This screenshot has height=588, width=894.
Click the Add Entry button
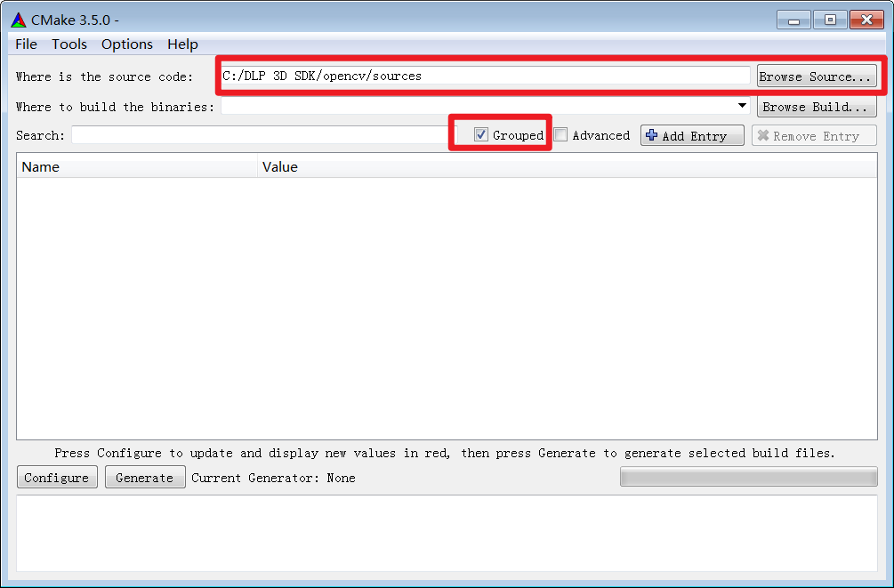(692, 136)
